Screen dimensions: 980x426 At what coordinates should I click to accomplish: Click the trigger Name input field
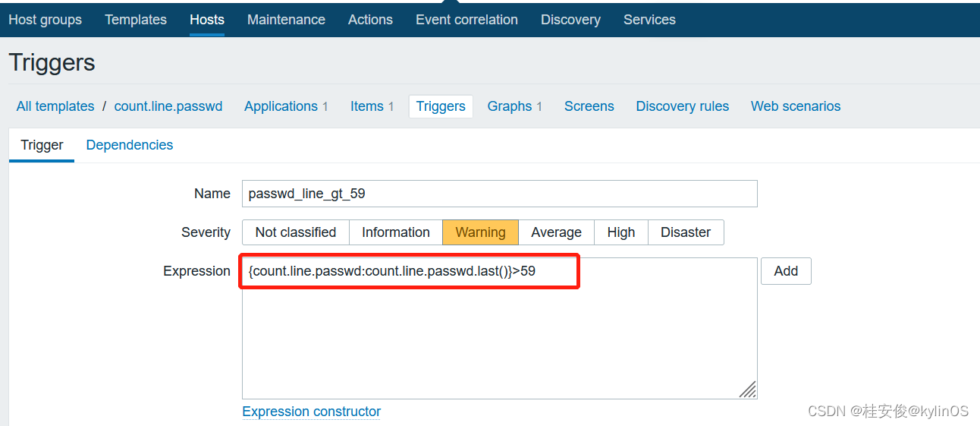click(x=499, y=194)
